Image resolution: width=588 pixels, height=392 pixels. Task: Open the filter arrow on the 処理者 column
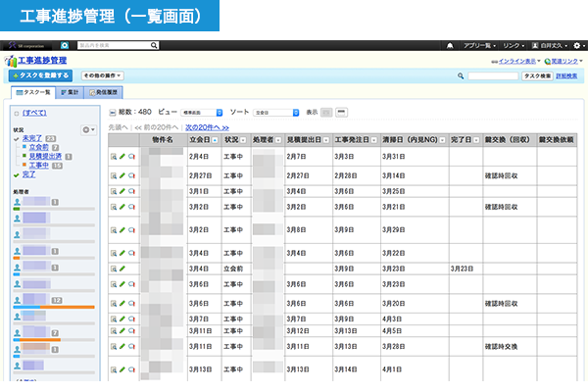coord(278,140)
